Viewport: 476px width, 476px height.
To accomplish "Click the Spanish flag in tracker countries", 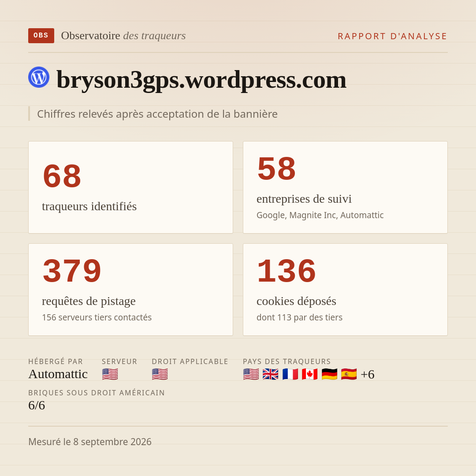I will pyautogui.click(x=349, y=374).
